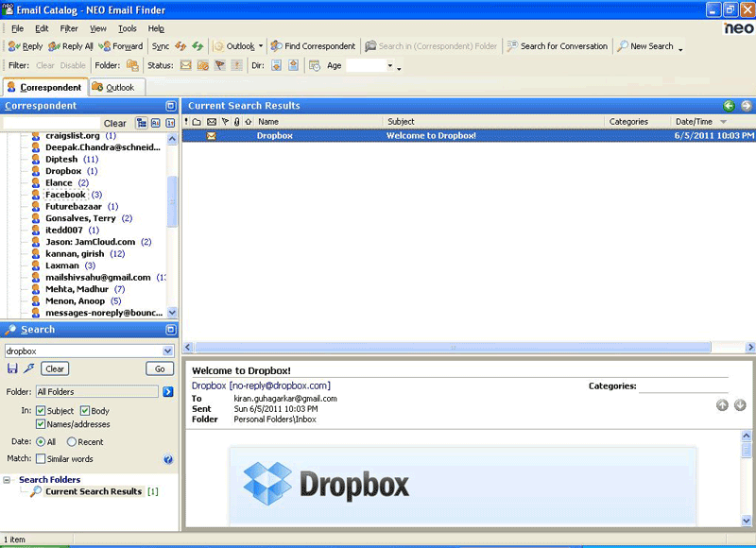
Task: Open the Filter menu
Action: coord(69,28)
